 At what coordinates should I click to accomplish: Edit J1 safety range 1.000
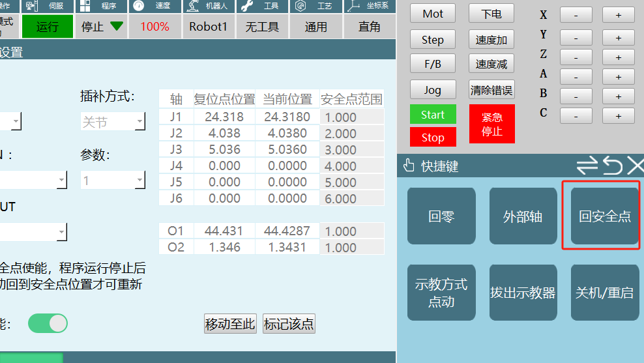click(352, 117)
